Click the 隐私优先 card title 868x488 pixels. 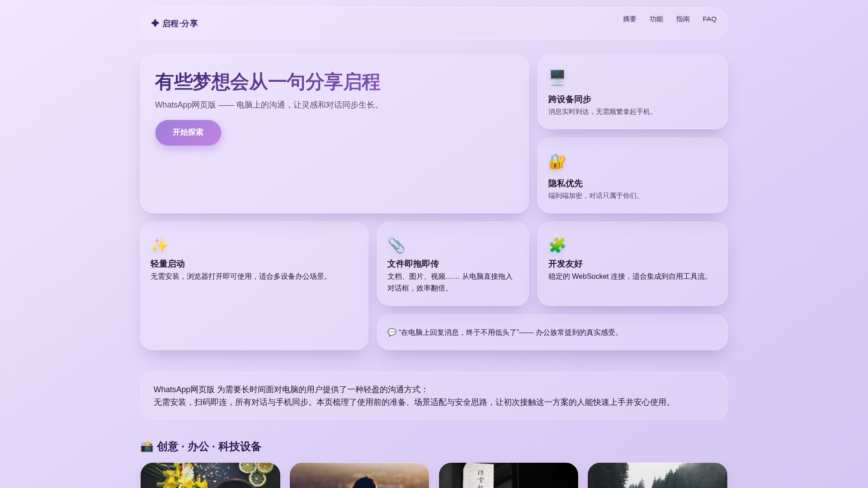click(x=565, y=183)
